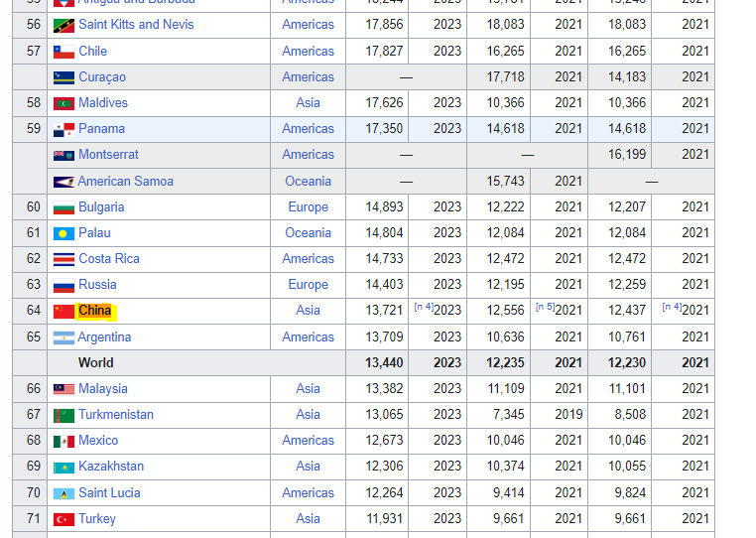756x538 pixels.
Task: Open the Oceania region link in Palau row
Action: click(x=308, y=233)
